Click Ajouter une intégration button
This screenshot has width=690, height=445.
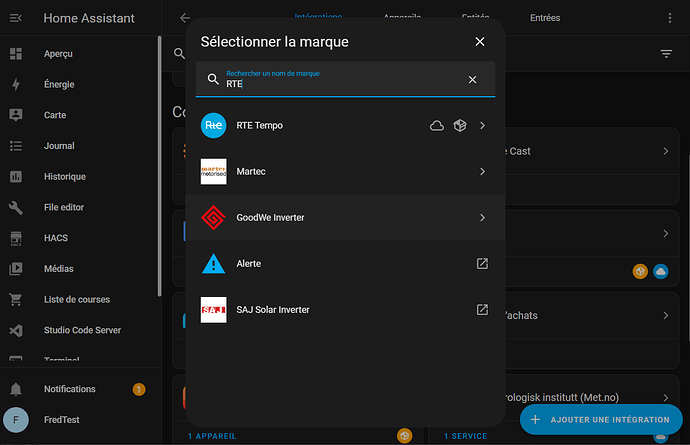tap(601, 420)
